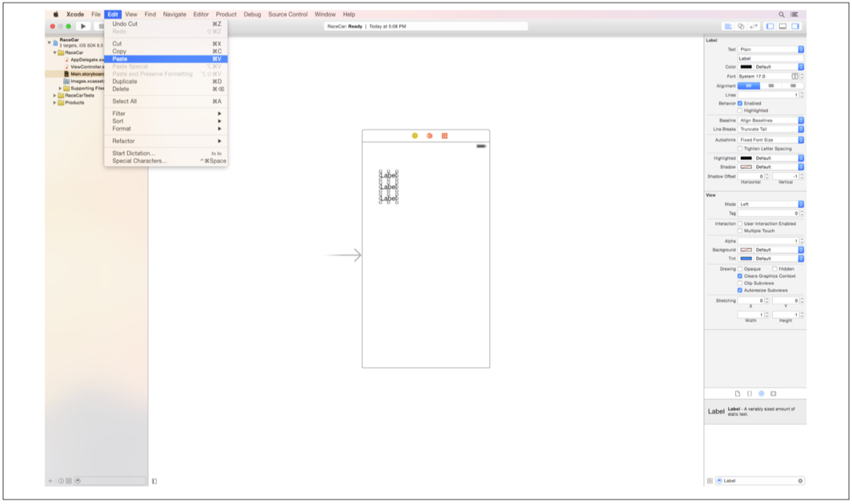Uncheck the Enabled behavior checkbox
Viewport: 852px width, 504px height.
tap(740, 103)
